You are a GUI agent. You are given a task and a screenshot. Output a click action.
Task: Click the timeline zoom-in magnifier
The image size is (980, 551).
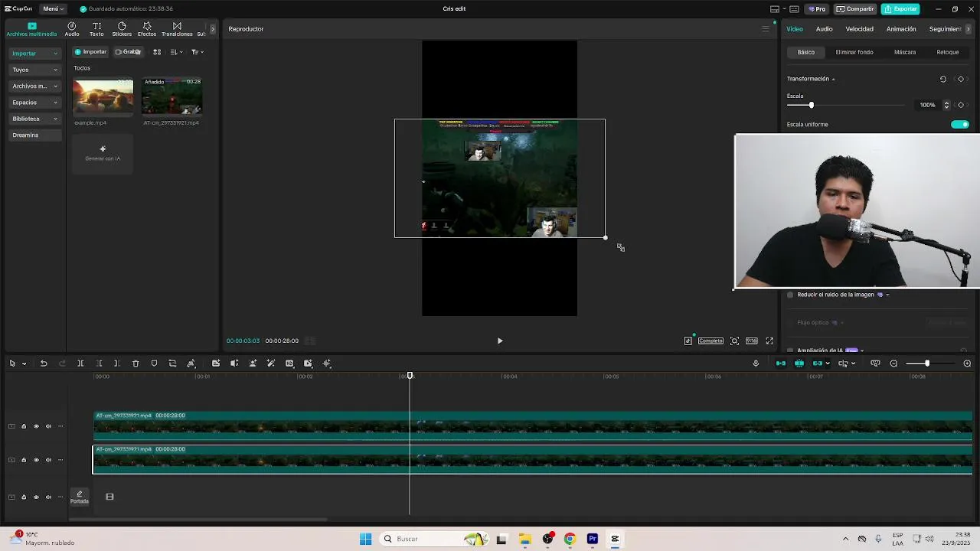click(967, 364)
